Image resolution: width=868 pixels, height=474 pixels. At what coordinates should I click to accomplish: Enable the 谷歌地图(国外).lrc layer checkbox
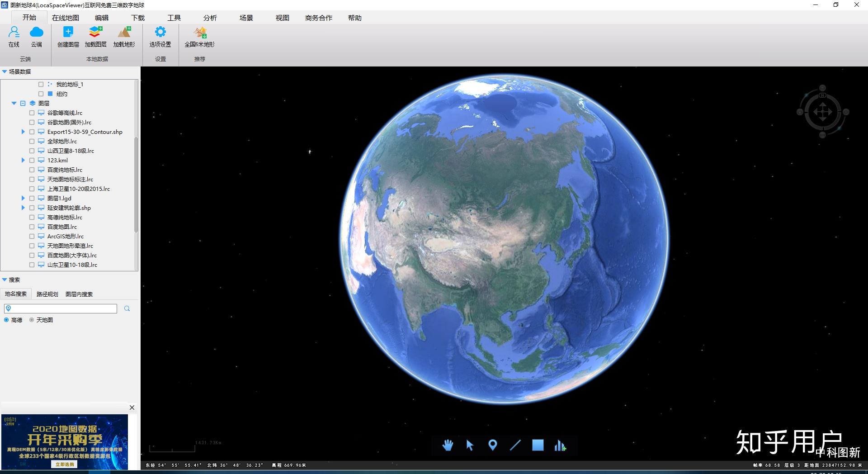32,122
